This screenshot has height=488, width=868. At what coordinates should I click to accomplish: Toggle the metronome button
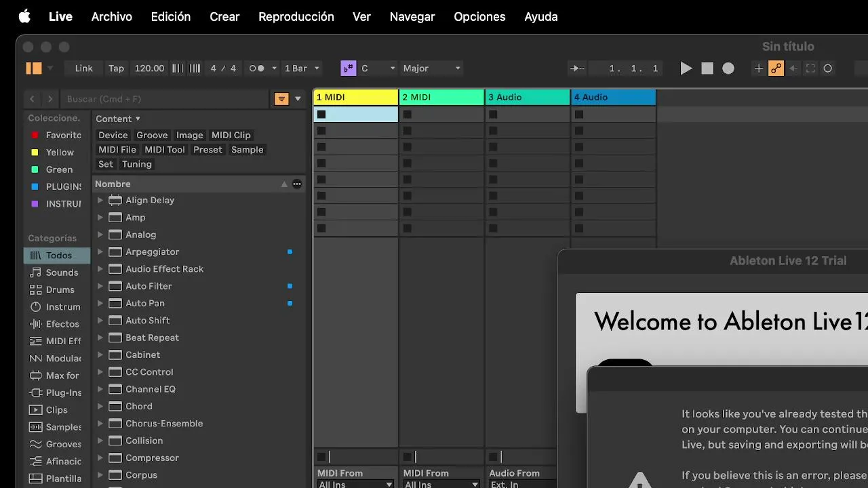(256, 68)
